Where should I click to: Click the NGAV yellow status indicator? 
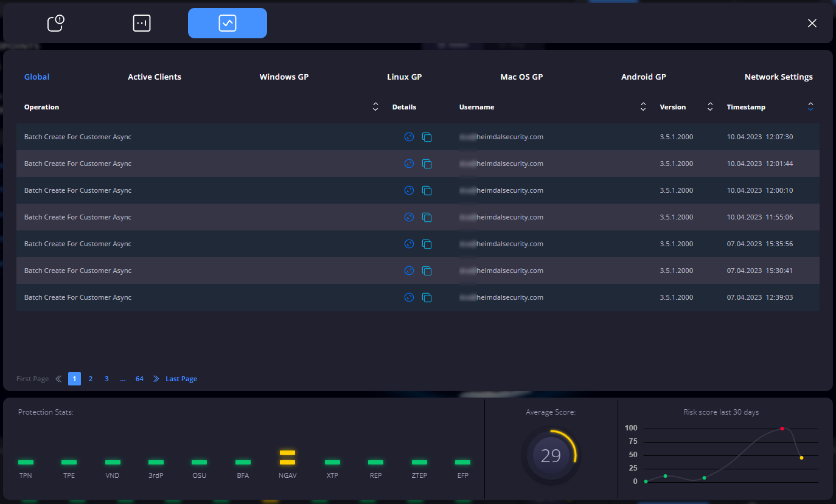(x=287, y=458)
